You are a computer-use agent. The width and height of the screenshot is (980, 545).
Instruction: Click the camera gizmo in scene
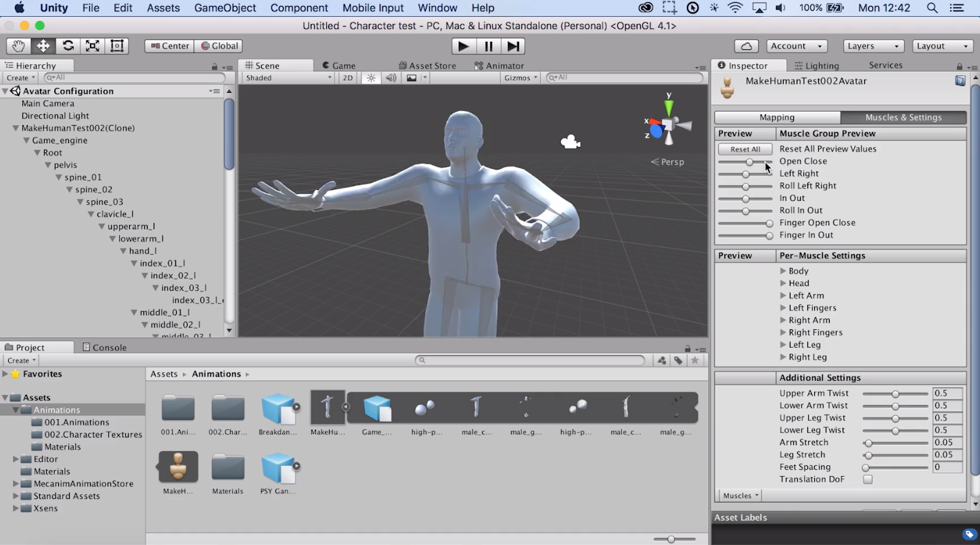pyautogui.click(x=571, y=142)
